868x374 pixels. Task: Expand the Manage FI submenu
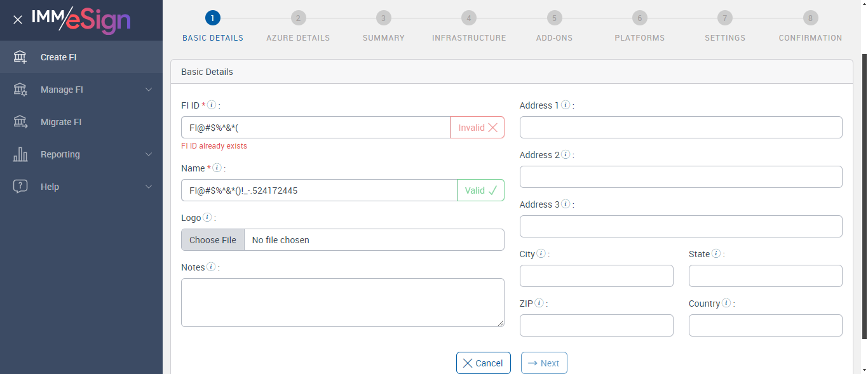coord(149,90)
